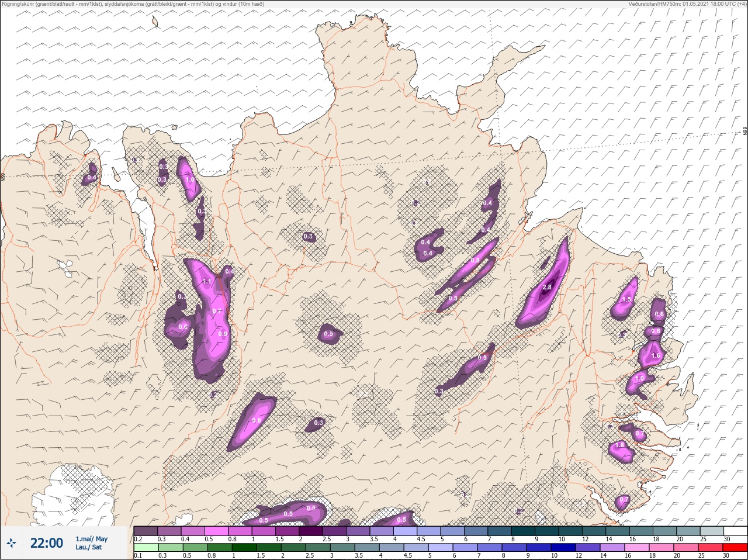
Task: Click the '1.maí/ May' date label
Action: tap(92, 539)
